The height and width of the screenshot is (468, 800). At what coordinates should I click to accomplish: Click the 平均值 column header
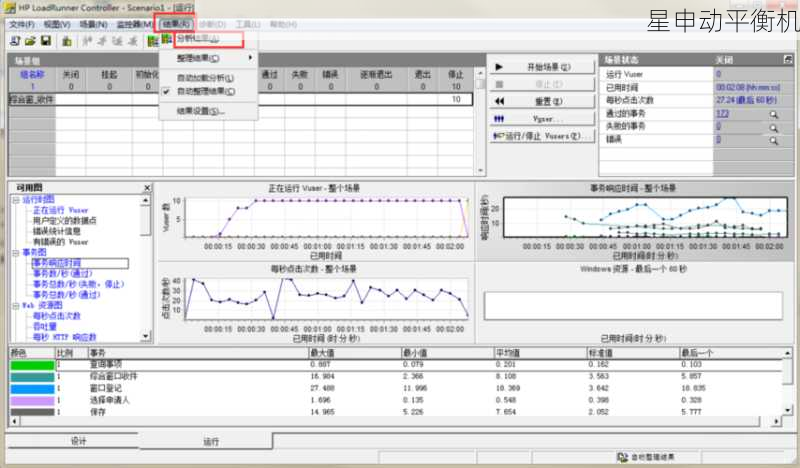[540, 353]
